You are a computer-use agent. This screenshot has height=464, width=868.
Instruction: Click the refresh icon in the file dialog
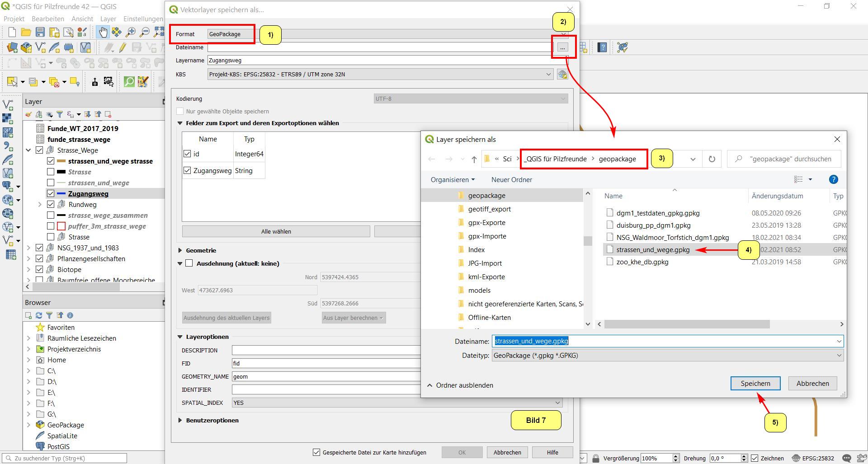[712, 159]
